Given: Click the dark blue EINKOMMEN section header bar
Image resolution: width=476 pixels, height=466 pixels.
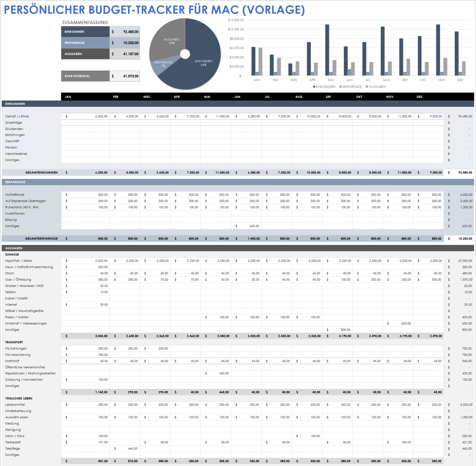Looking at the screenshot, I should coord(238,104).
